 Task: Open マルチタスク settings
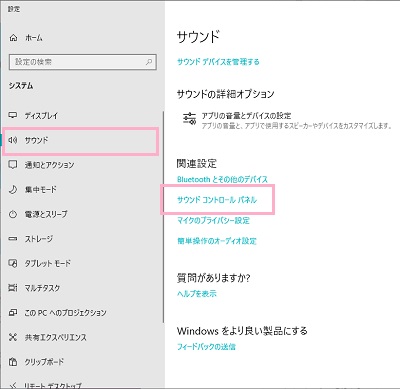pyautogui.click(x=42, y=288)
